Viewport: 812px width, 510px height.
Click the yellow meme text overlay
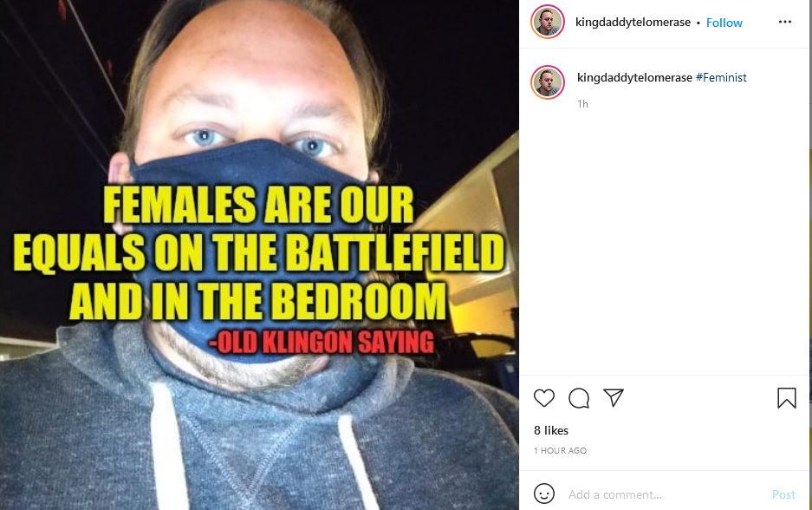(259, 253)
